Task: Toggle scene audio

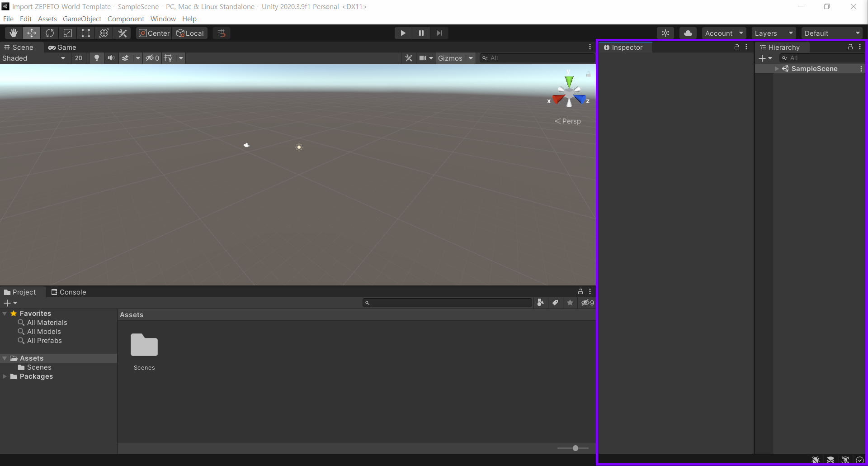Action: pyautogui.click(x=111, y=58)
